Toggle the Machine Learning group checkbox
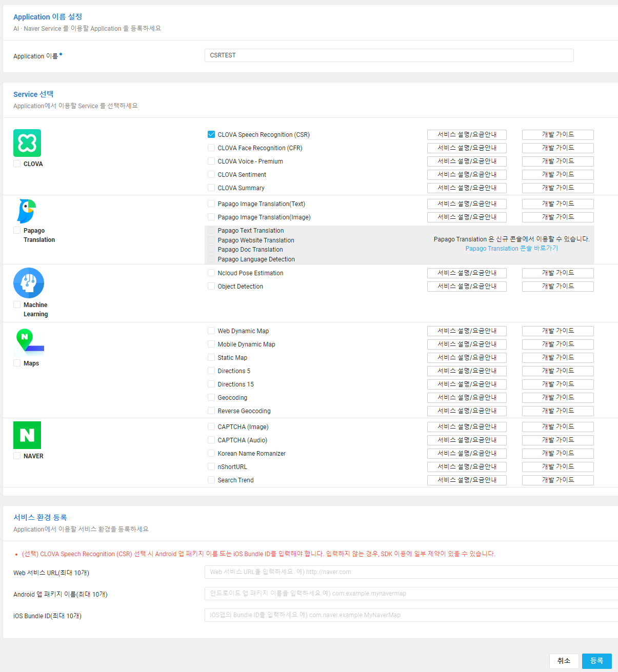The image size is (618, 672). [17, 304]
